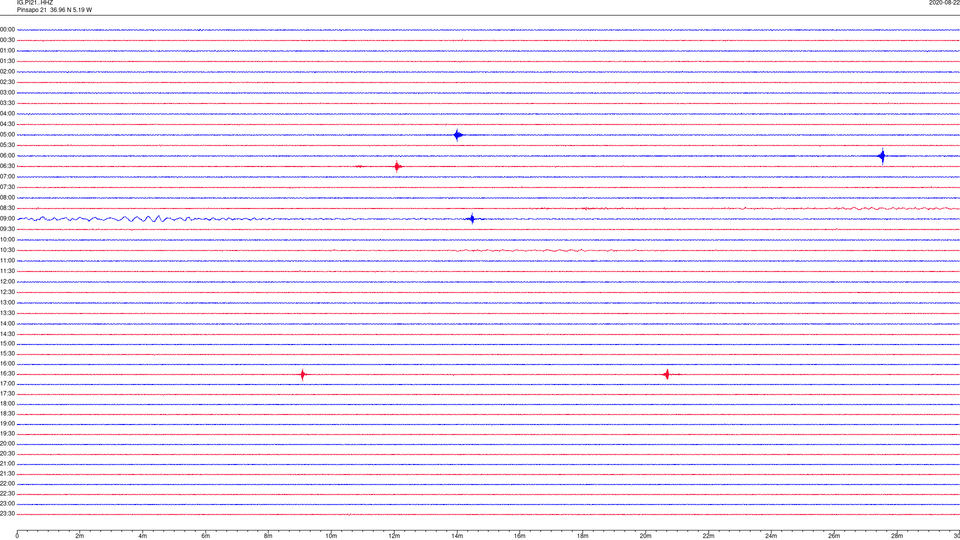Click the red wavy disturbance on the 10:30 trace

point(520,250)
